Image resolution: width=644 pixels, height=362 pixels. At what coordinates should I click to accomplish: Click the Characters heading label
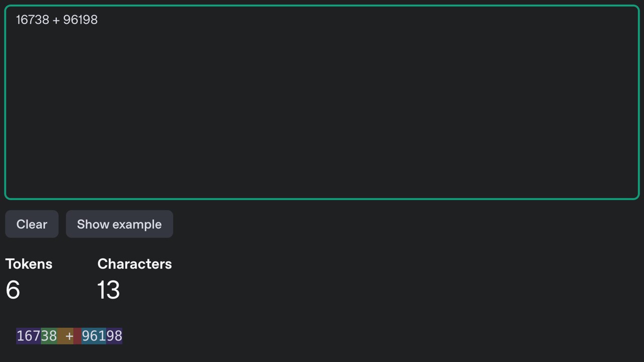click(x=134, y=264)
